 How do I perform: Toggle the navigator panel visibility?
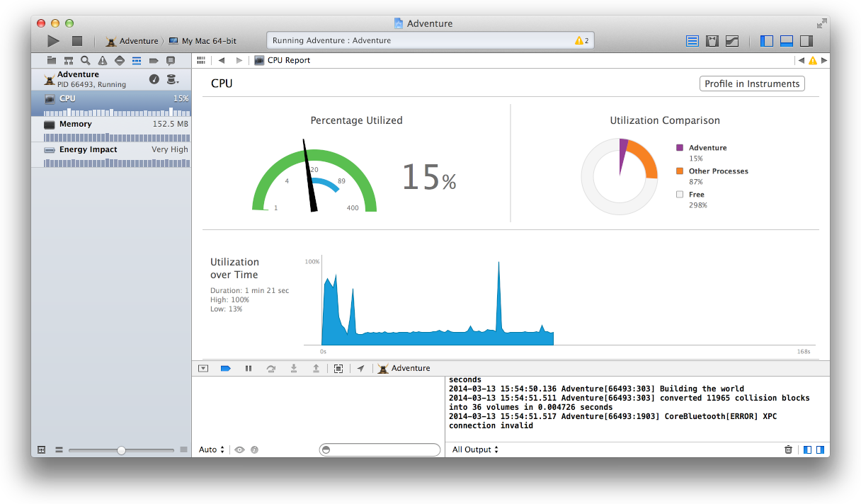767,41
